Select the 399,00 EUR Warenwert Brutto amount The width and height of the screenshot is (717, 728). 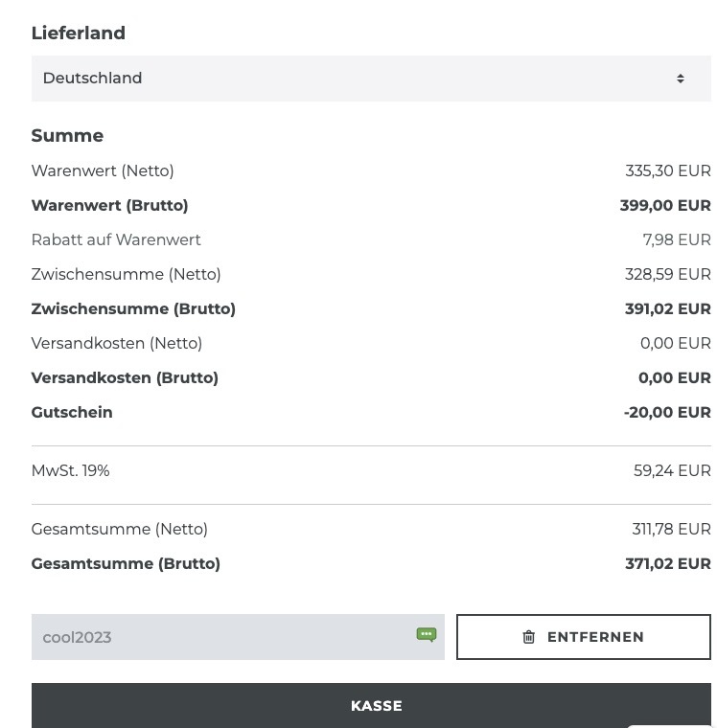click(x=665, y=206)
